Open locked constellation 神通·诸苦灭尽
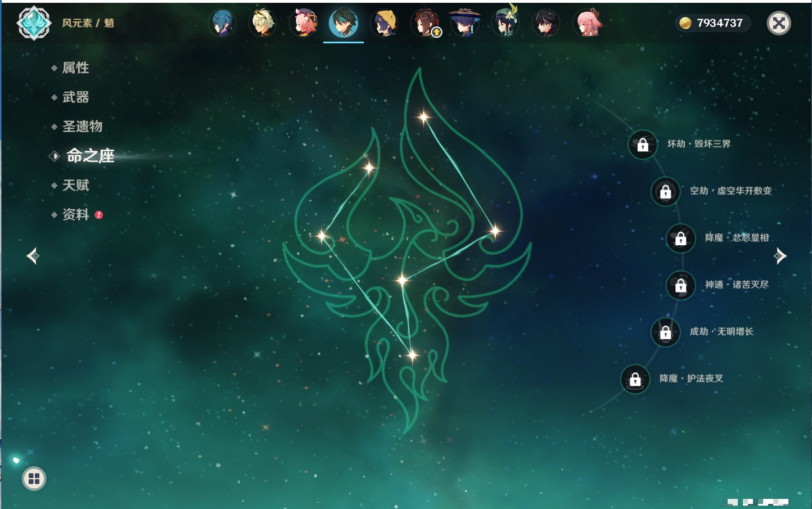This screenshot has height=509, width=812. coord(680,285)
